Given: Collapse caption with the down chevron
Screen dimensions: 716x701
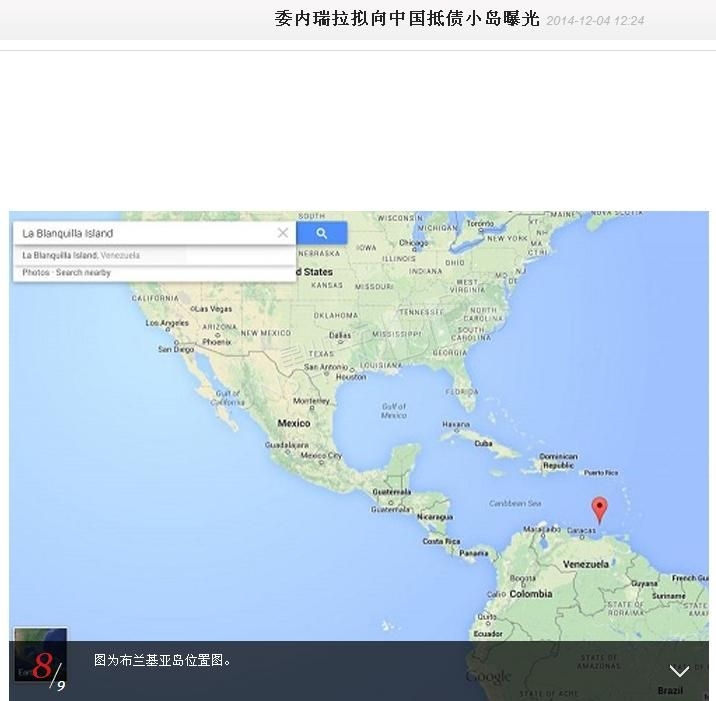Looking at the screenshot, I should (x=679, y=671).
